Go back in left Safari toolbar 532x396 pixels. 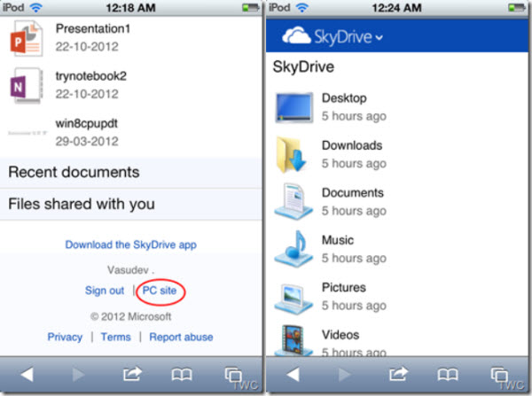pos(27,375)
